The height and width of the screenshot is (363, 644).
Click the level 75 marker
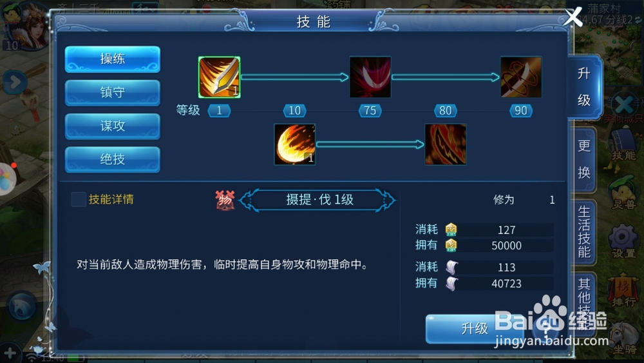(370, 111)
